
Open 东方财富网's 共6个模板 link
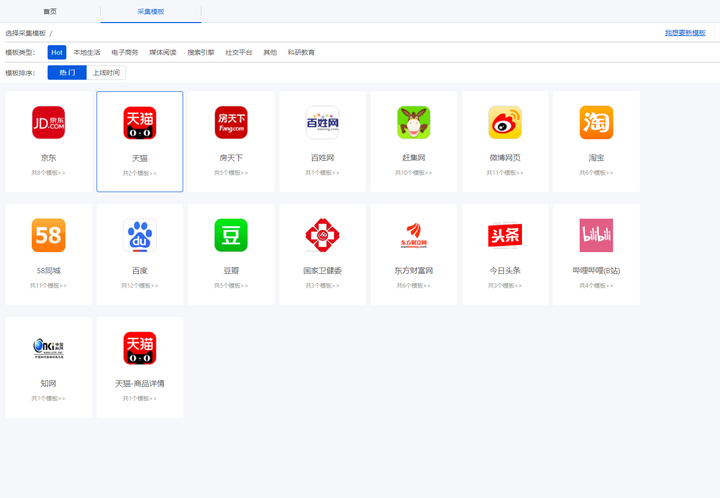(x=414, y=285)
